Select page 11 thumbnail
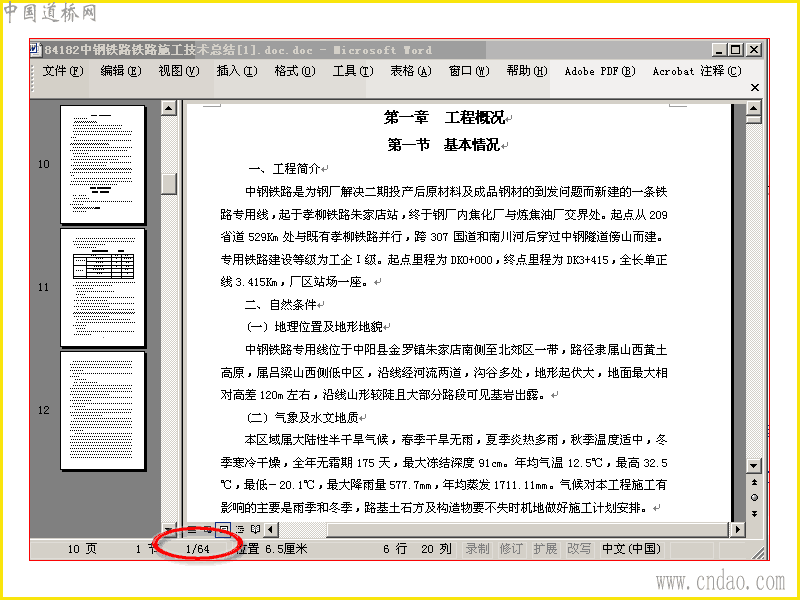Image resolution: width=800 pixels, height=600 pixels. [103, 288]
